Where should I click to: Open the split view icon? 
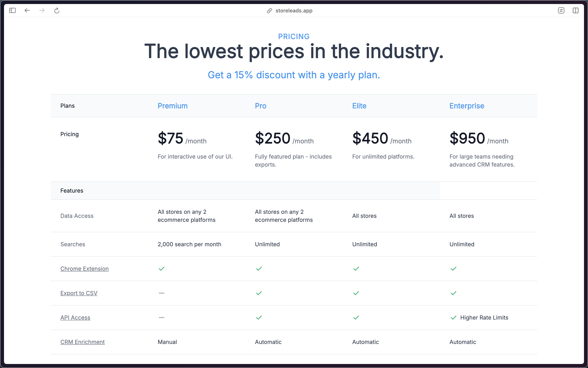pos(576,10)
